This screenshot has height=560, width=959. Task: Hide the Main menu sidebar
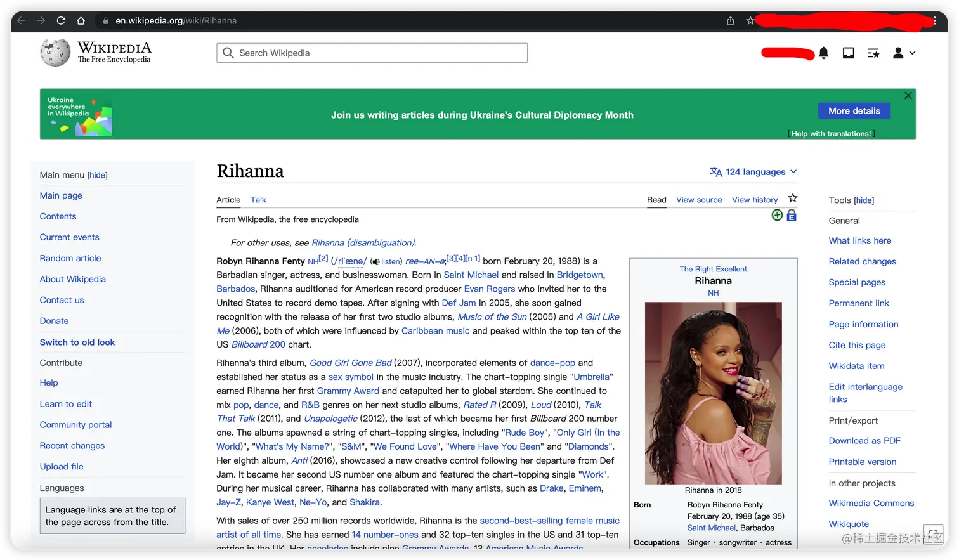click(x=97, y=175)
